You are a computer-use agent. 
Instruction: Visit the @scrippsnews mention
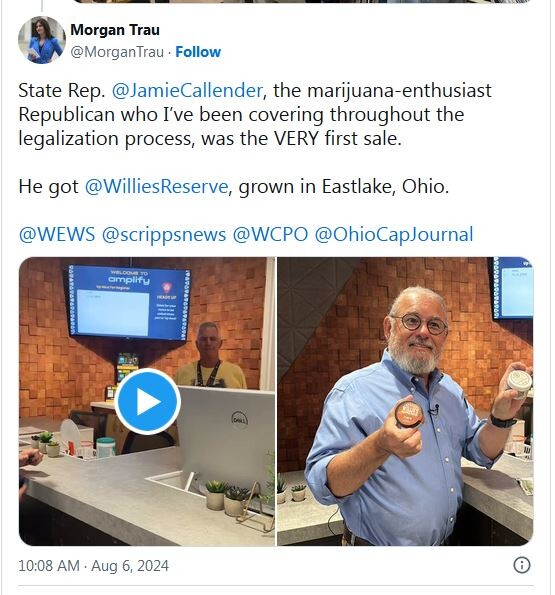click(164, 235)
